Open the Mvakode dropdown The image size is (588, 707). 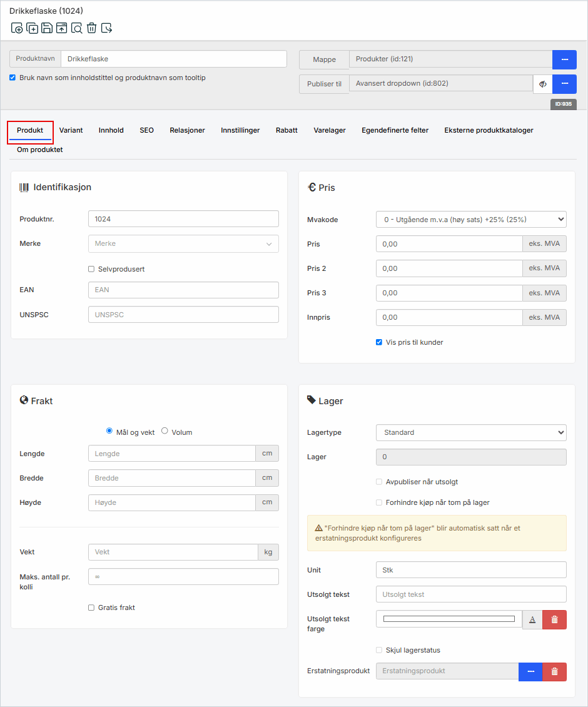[x=470, y=220]
